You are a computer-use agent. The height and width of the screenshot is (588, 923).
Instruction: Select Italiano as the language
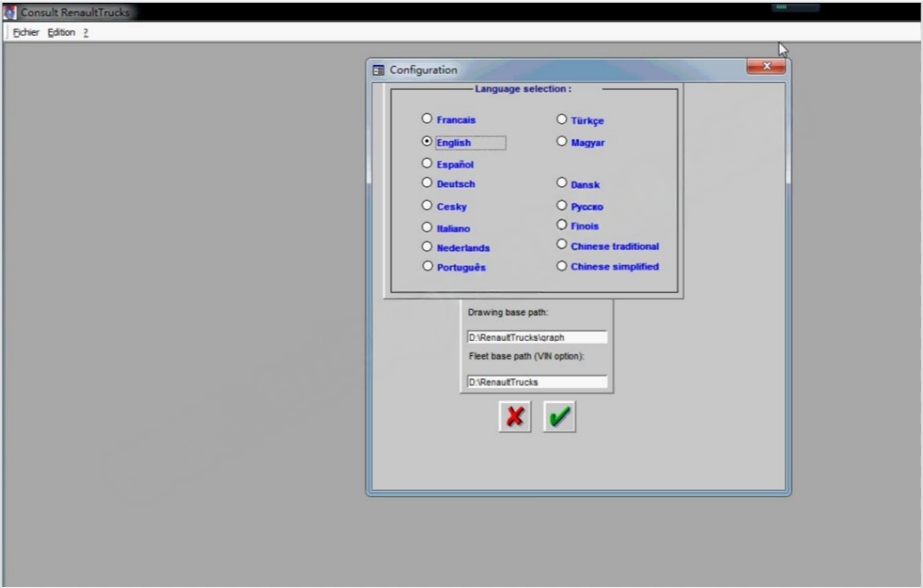[x=426, y=227]
